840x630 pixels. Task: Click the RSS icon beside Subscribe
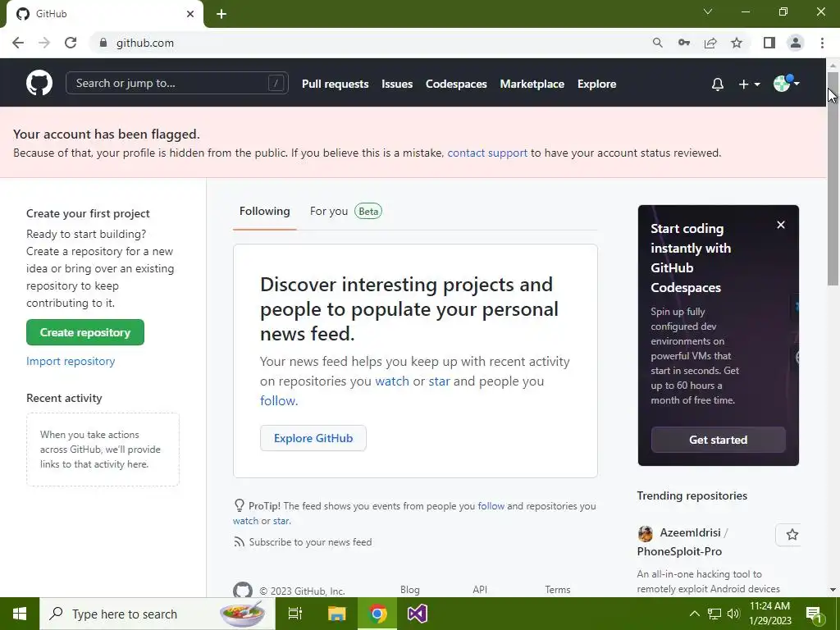coord(239,542)
